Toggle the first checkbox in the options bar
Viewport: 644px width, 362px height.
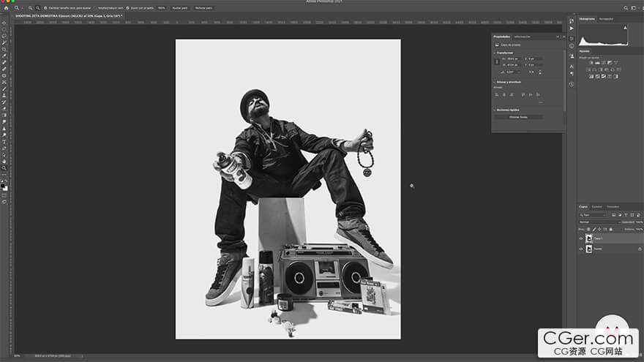45,7
